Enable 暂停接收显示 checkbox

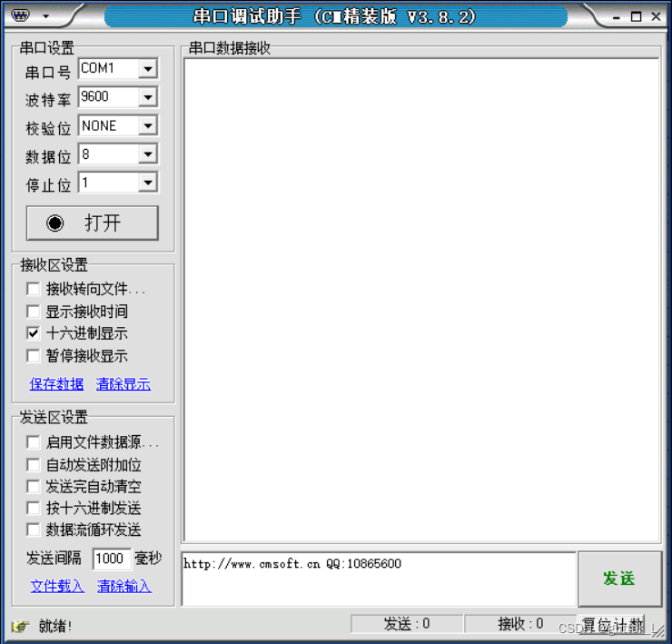[33, 355]
